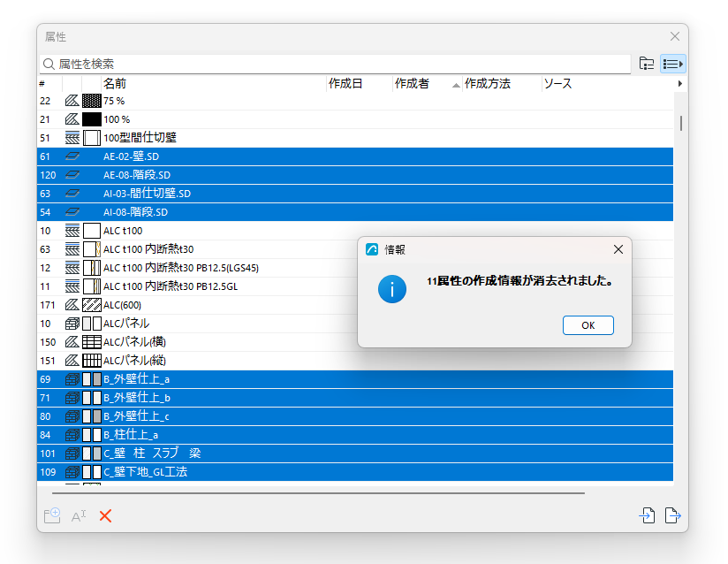The height and width of the screenshot is (564, 728).
Task: Expand the columns arrow at header right
Action: (679, 84)
